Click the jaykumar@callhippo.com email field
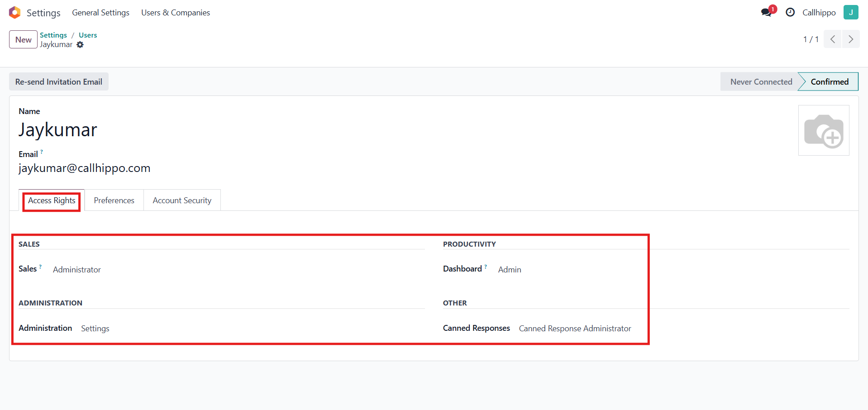 85,168
